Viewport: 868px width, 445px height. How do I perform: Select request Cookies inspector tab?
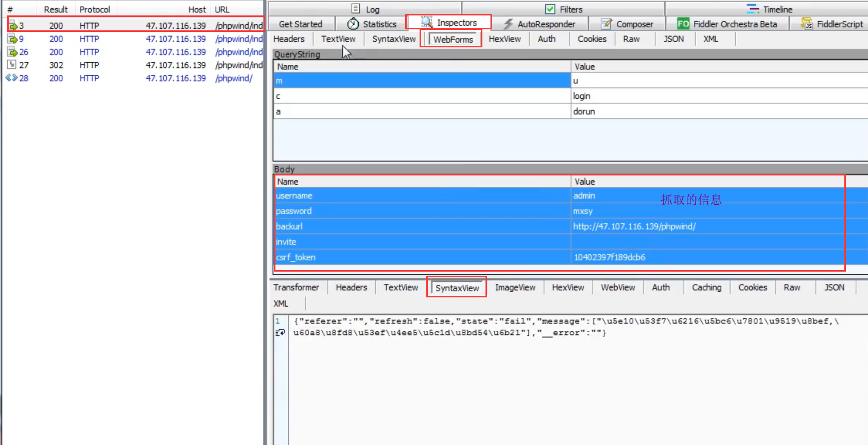tap(592, 39)
